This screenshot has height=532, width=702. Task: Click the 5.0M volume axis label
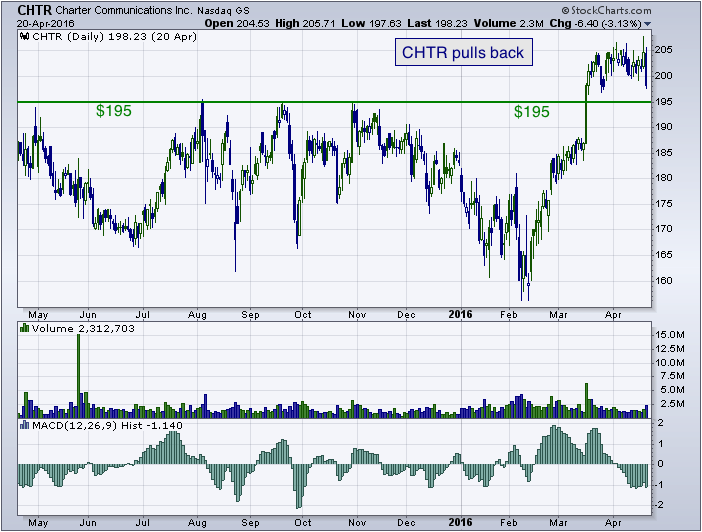click(672, 390)
